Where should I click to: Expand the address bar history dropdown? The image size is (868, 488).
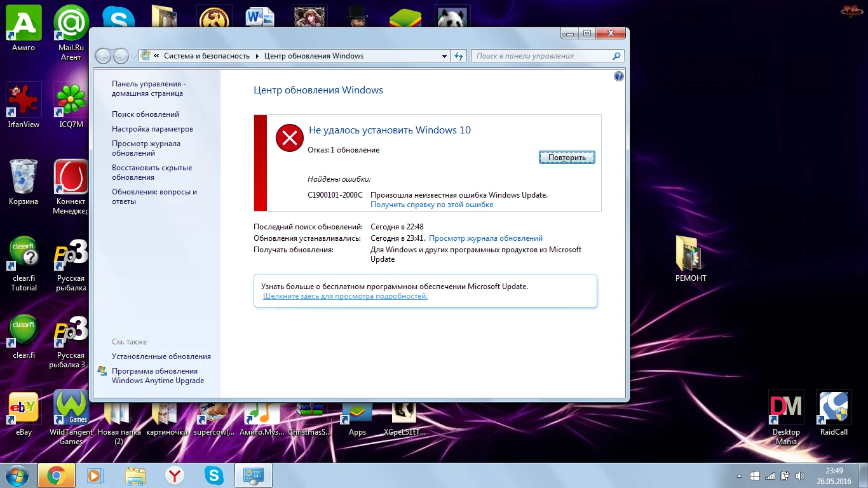click(x=445, y=56)
